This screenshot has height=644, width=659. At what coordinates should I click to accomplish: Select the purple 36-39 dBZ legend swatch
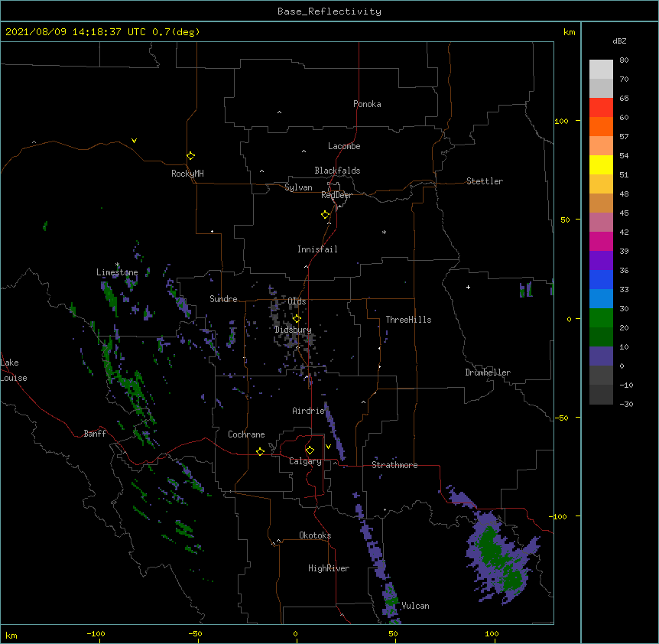click(601, 261)
